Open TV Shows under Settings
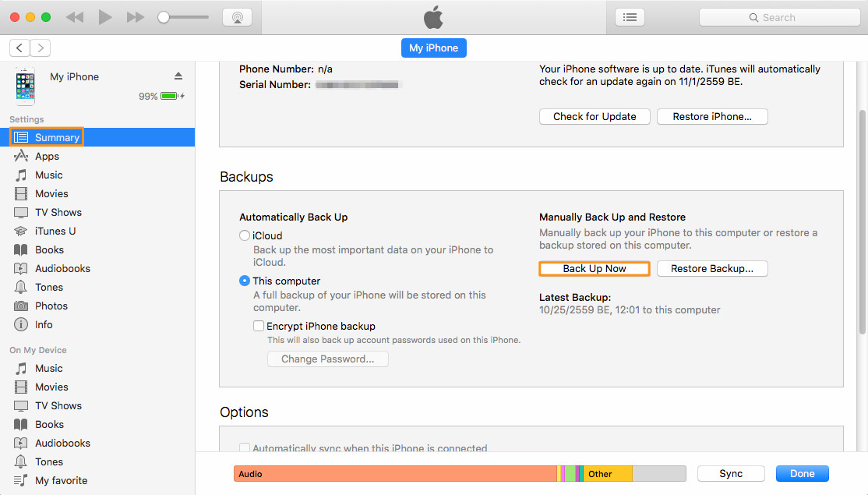This screenshot has width=868, height=495. click(x=58, y=213)
